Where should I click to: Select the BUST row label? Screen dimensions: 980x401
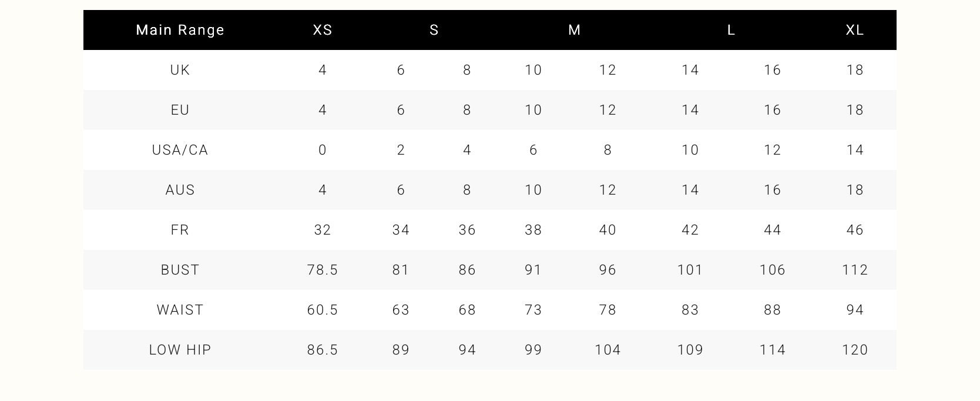click(x=180, y=270)
